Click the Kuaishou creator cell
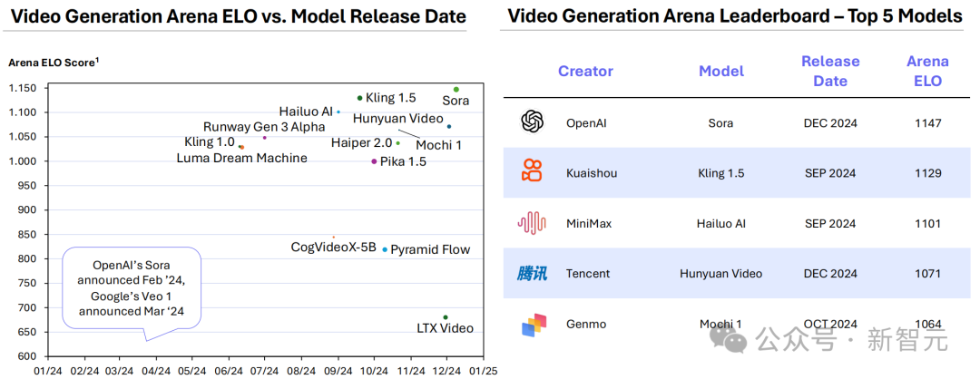Viewport: 980px width, 379px height. click(592, 173)
